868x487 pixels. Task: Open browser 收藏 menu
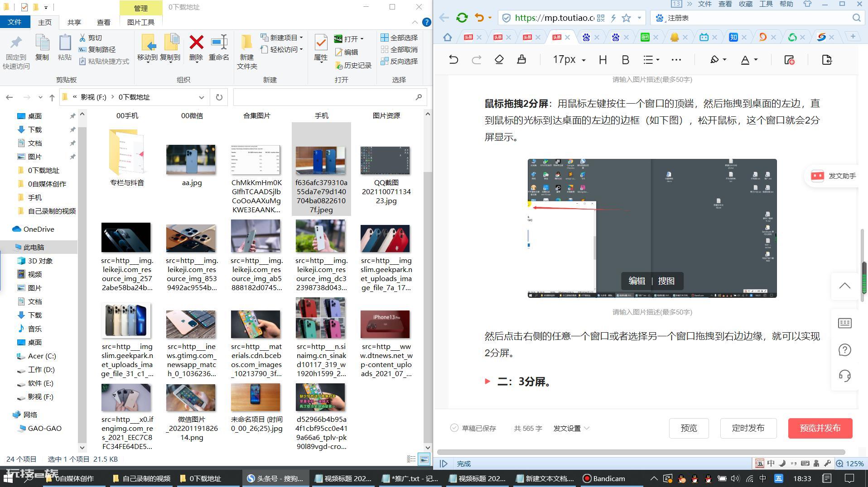pos(745,4)
